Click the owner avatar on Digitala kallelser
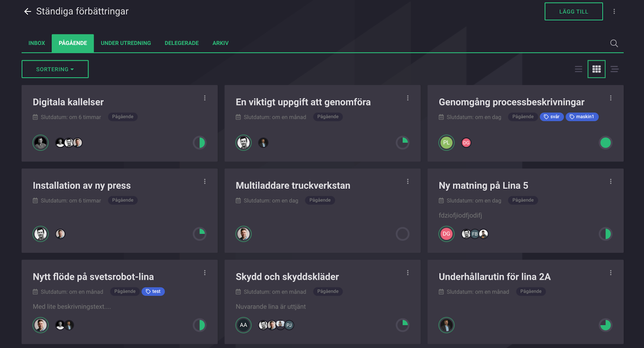This screenshot has width=644, height=348. [x=41, y=143]
